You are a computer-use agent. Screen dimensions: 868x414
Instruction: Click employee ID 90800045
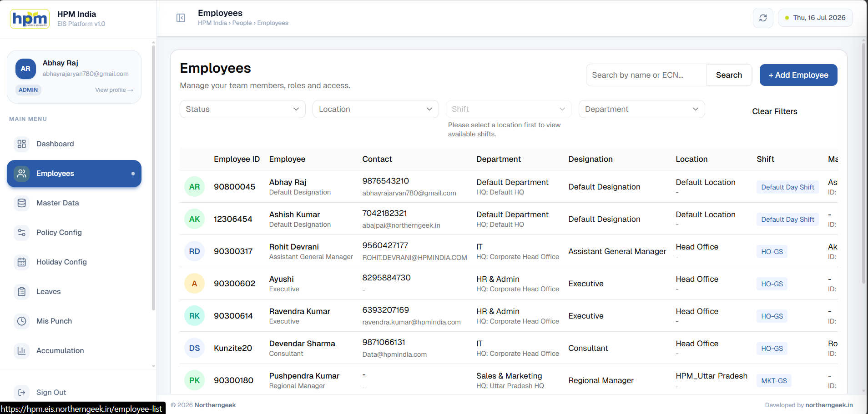pos(235,187)
